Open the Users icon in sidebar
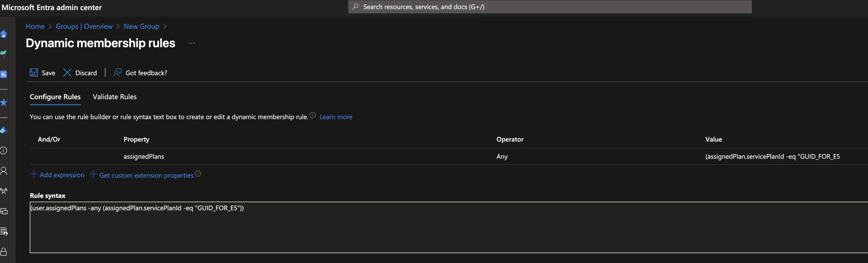 (4, 171)
